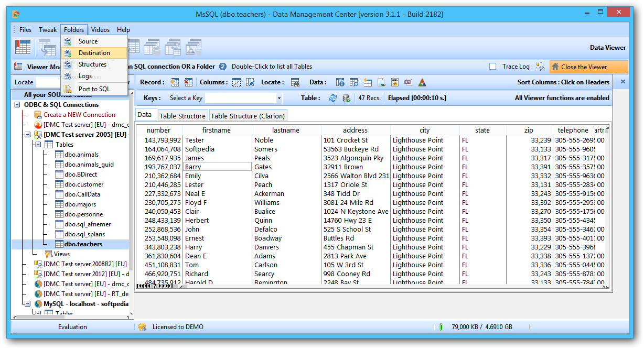Screen dimensions: 644x349
Task: Click the lastname cell Ackerman
Action: [286, 193]
